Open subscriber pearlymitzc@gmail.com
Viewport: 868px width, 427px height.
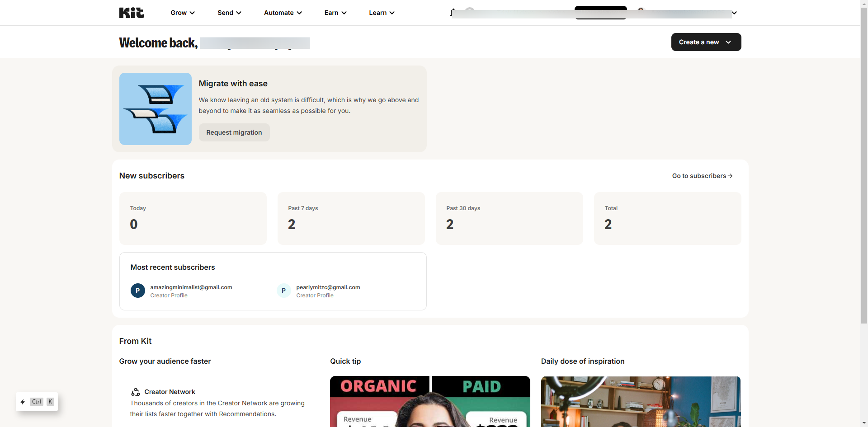tap(328, 287)
